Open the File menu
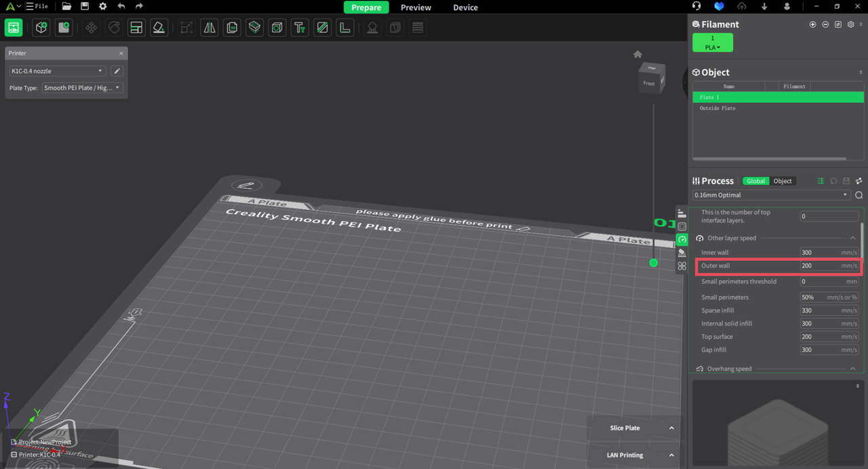 (x=37, y=6)
